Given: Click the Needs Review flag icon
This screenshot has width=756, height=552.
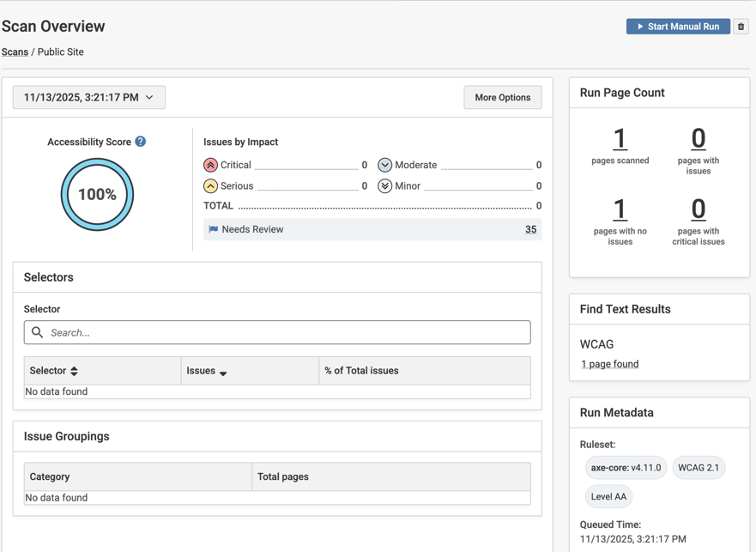Looking at the screenshot, I should [x=212, y=229].
